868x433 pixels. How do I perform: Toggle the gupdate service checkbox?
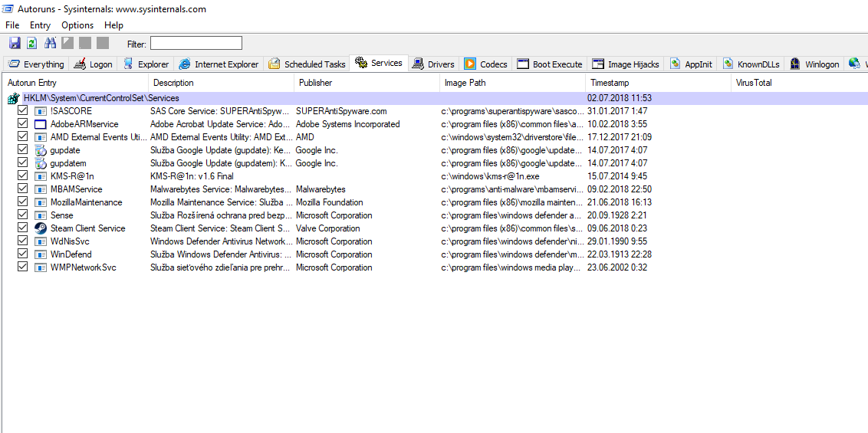tap(23, 150)
